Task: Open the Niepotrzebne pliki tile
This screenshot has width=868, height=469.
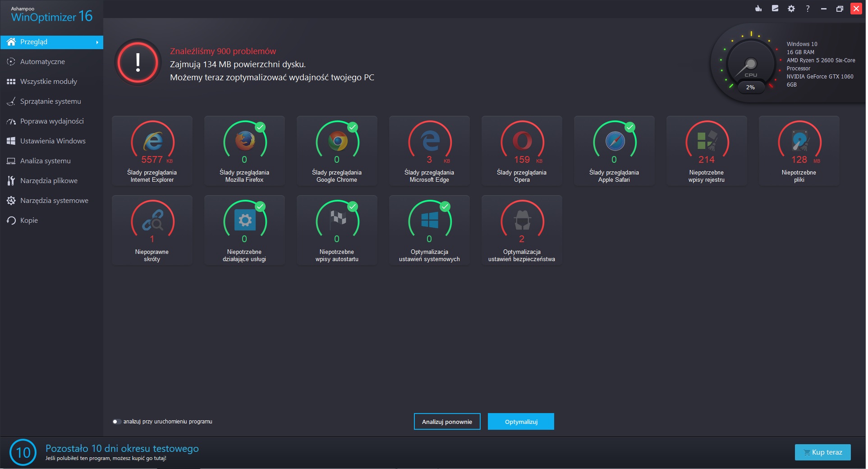Action: tap(799, 151)
